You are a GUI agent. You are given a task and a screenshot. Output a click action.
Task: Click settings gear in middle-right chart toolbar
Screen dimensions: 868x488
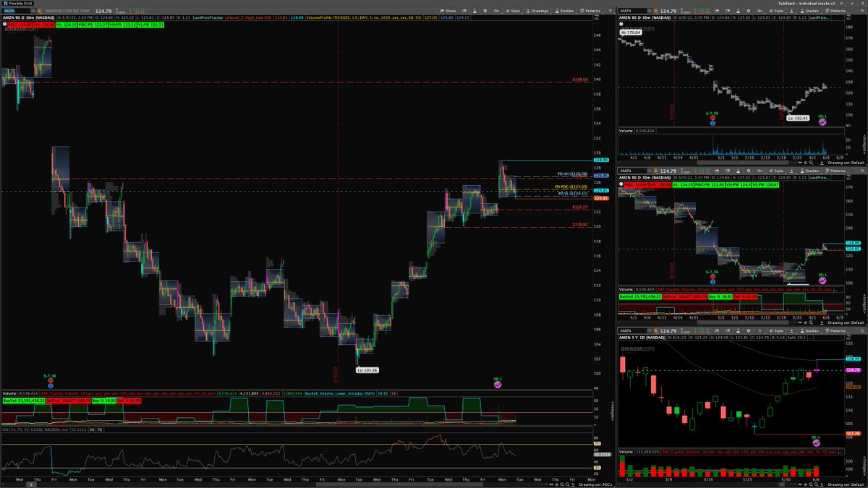(748, 171)
